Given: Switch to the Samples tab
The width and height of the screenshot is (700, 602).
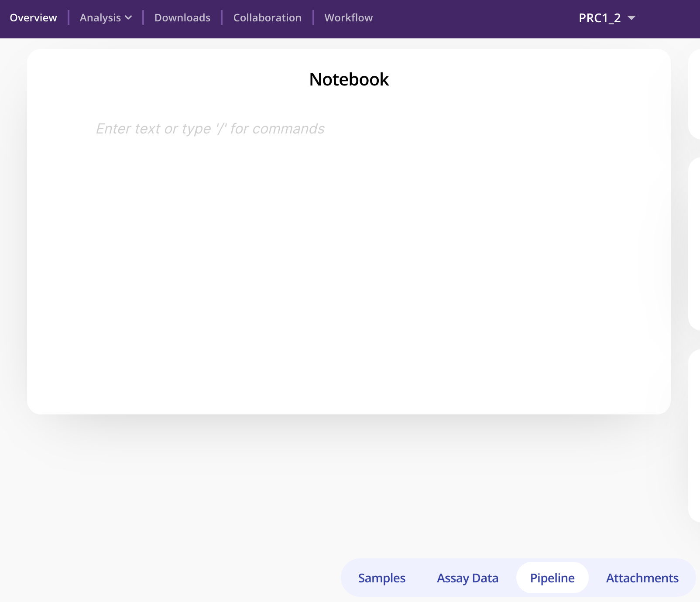Looking at the screenshot, I should pyautogui.click(x=381, y=578).
